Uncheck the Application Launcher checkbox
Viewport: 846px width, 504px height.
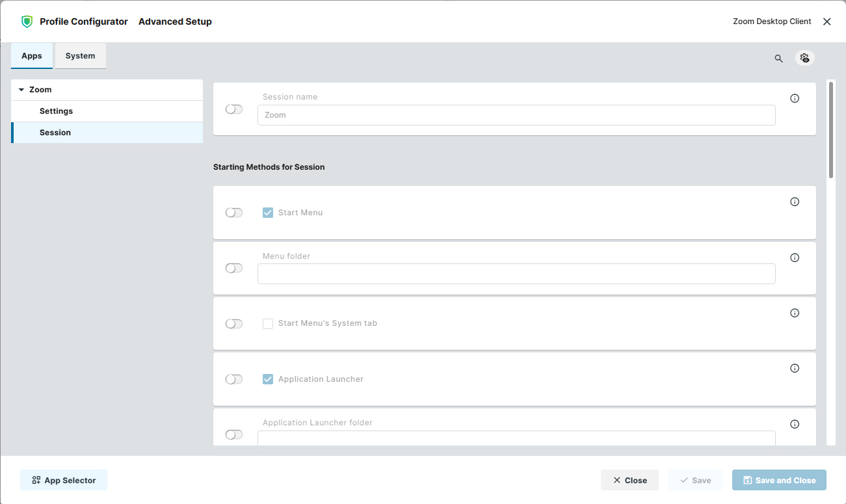tap(268, 379)
